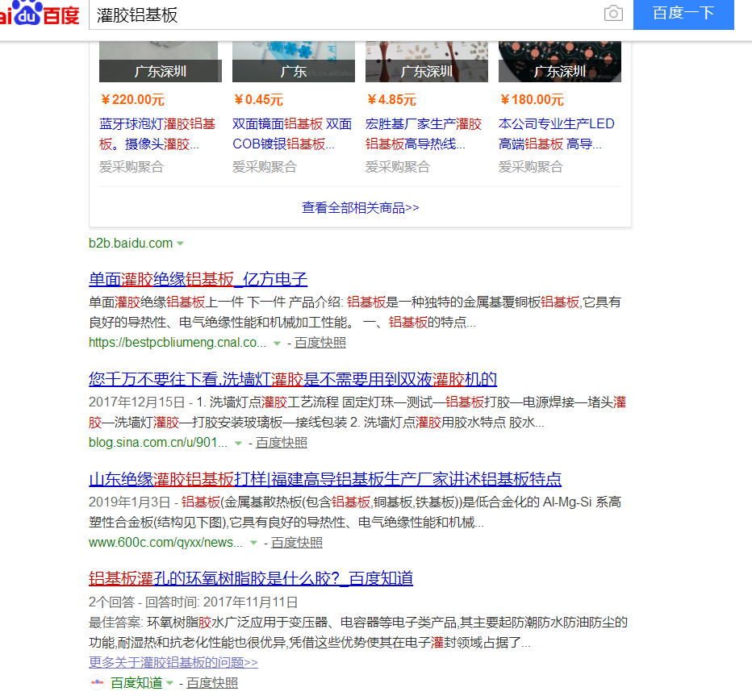Click the b2b.baidu.com source text

coord(131,243)
